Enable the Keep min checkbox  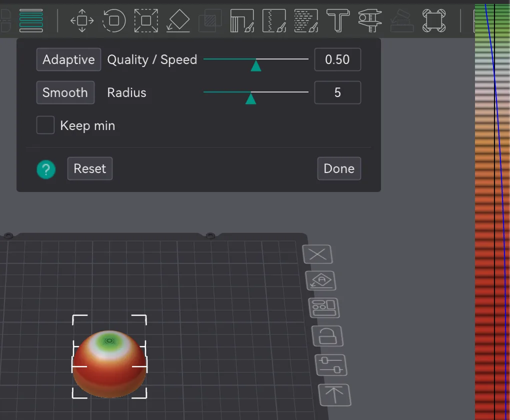45,125
